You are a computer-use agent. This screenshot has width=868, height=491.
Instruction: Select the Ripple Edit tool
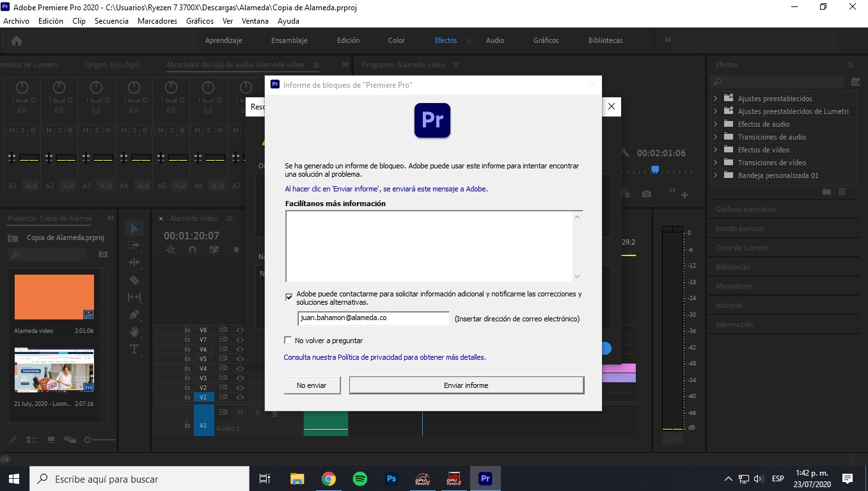pos(134,262)
